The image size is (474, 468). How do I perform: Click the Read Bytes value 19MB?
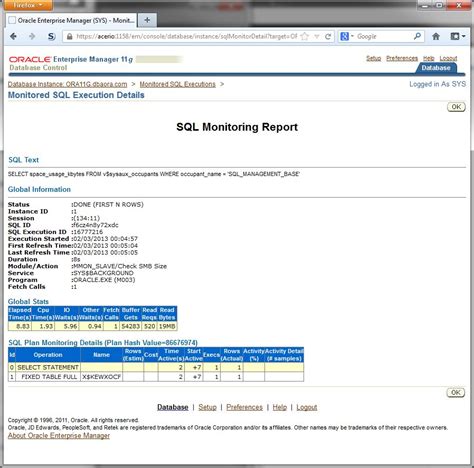167,326
